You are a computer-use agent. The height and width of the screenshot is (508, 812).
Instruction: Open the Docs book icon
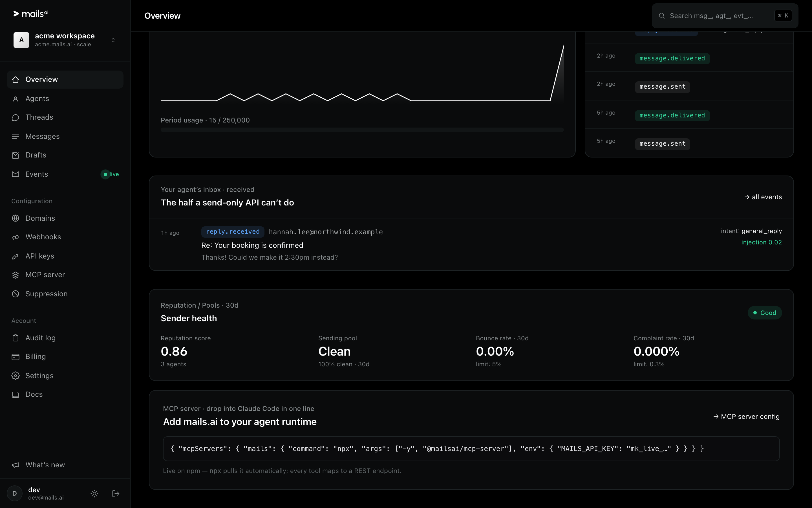[16, 395]
